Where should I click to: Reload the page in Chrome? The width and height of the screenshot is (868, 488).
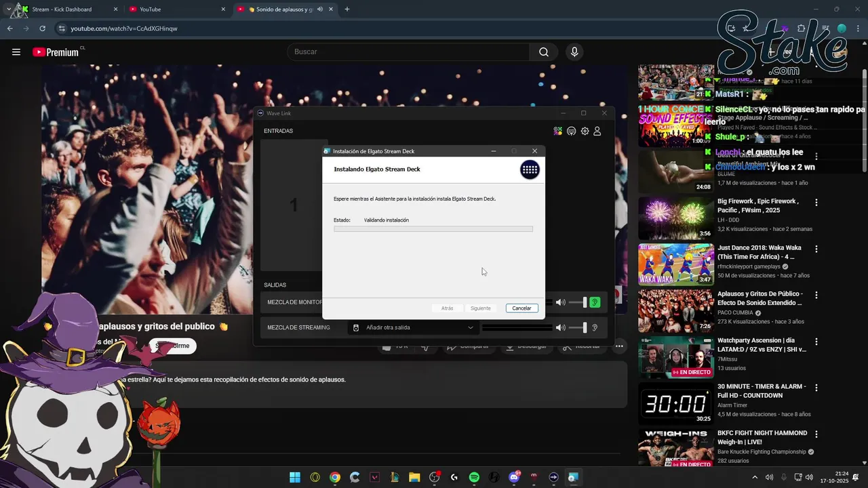point(42,28)
